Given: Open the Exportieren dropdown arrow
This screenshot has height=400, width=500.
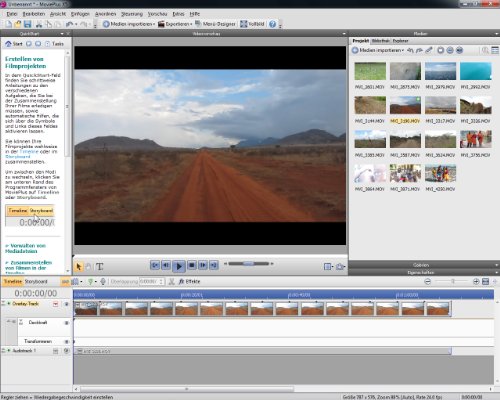Looking at the screenshot, I should (x=191, y=24).
